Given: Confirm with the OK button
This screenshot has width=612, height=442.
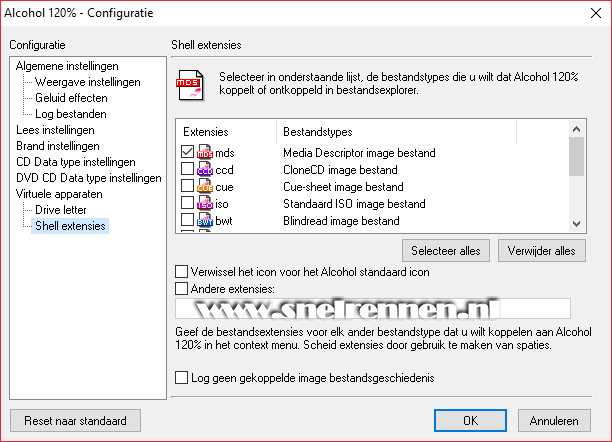Looking at the screenshot, I should tap(470, 421).
